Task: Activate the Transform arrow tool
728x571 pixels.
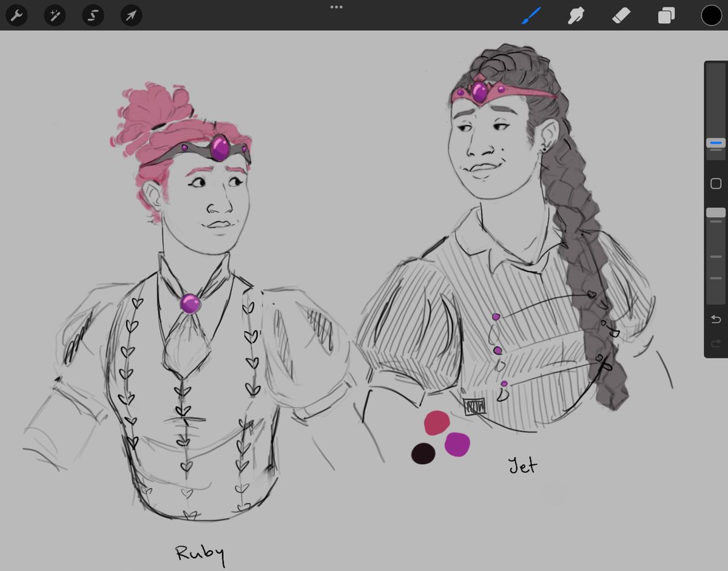Action: click(x=131, y=15)
